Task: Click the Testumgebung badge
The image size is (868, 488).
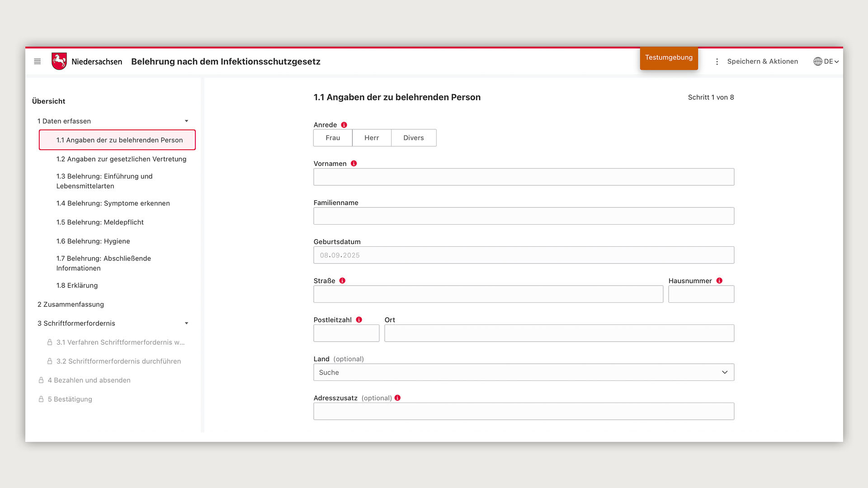Action: click(x=669, y=58)
